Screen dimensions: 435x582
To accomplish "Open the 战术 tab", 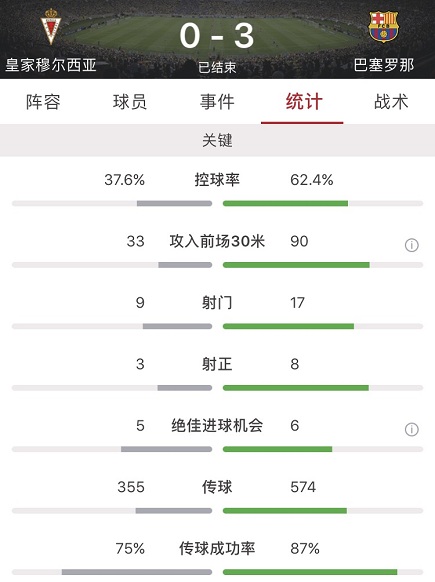I will 391,102.
